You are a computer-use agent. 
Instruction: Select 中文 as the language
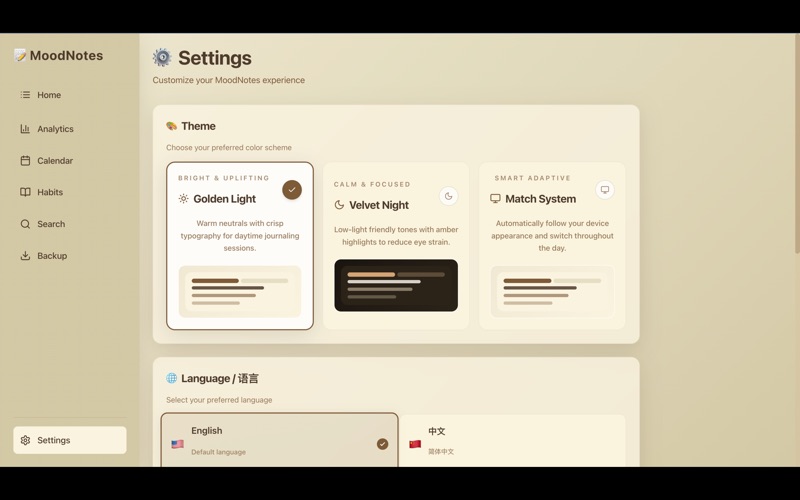pos(513,441)
